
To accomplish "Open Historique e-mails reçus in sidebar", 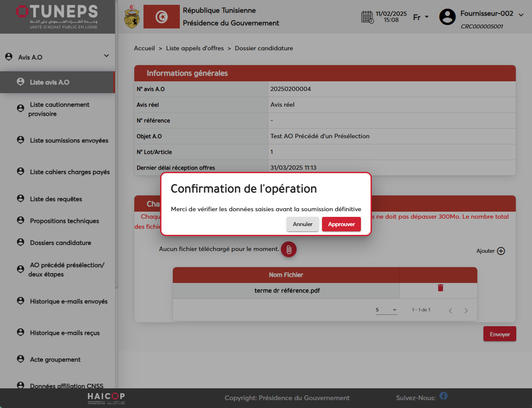I will 65,333.
